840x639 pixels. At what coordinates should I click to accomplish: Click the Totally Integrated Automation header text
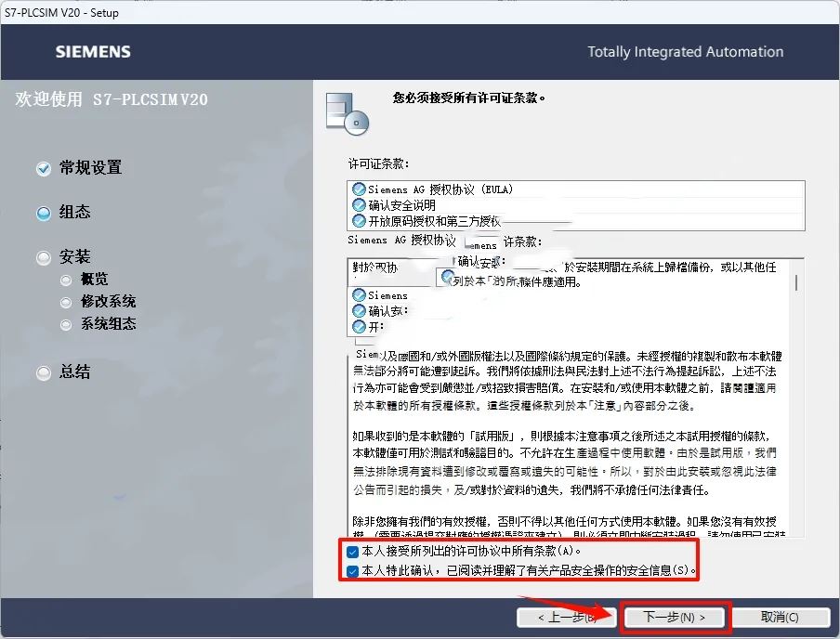pyautogui.click(x=685, y=52)
